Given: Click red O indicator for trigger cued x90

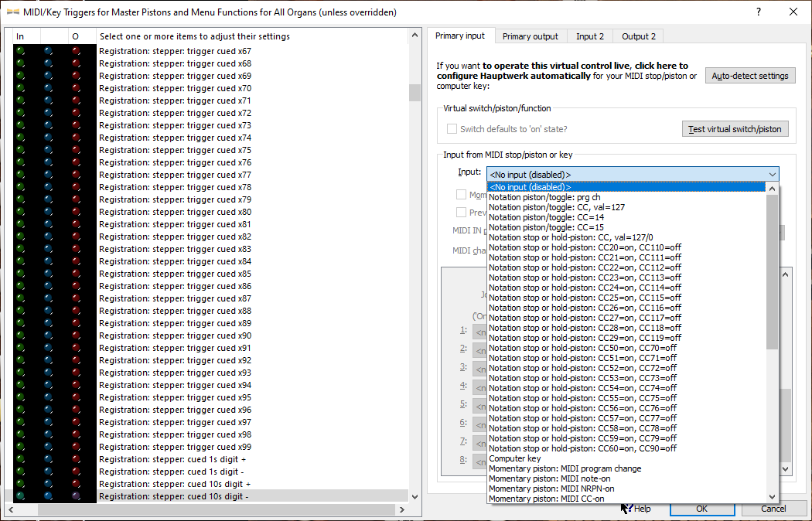Looking at the screenshot, I should tap(76, 335).
